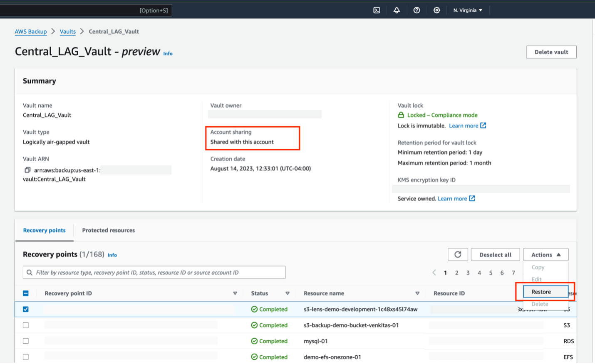Click the Completed status icon for s3-backup-demo-bucket-venkitas-01
The image size is (595, 364).
[254, 325]
